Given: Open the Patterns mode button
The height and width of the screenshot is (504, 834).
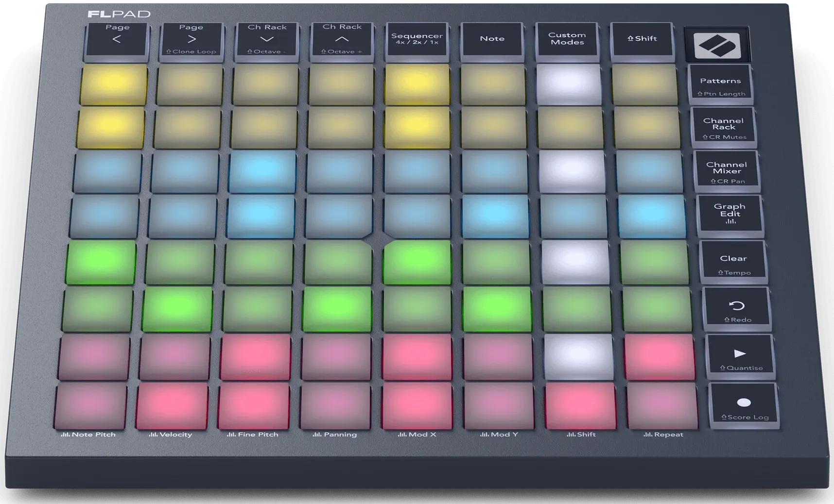Looking at the screenshot, I should click(x=720, y=84).
